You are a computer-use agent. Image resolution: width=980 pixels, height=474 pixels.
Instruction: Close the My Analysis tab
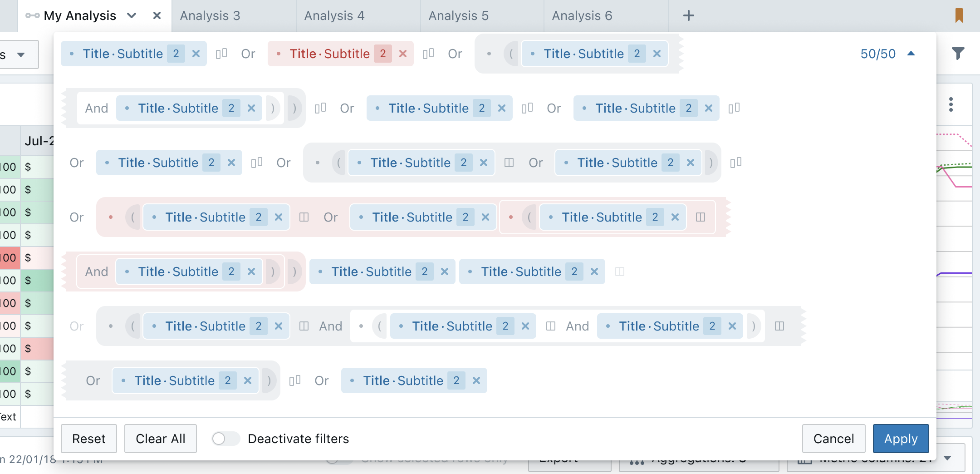(157, 15)
